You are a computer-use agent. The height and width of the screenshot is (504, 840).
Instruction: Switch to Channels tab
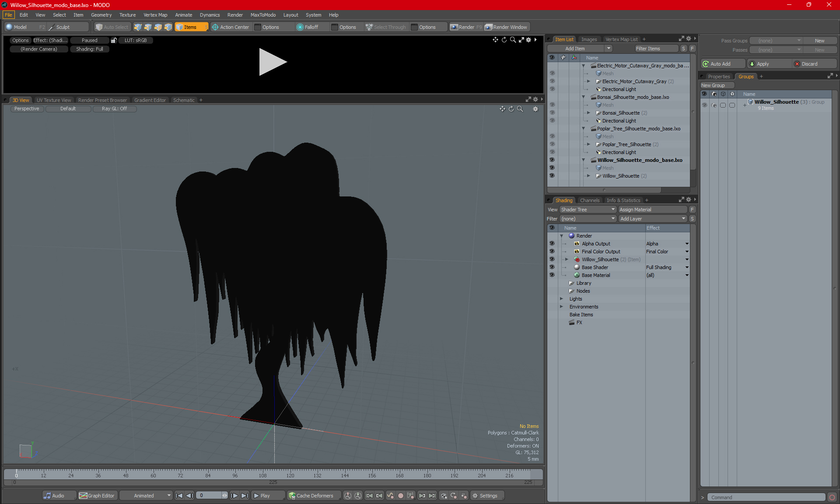click(590, 200)
